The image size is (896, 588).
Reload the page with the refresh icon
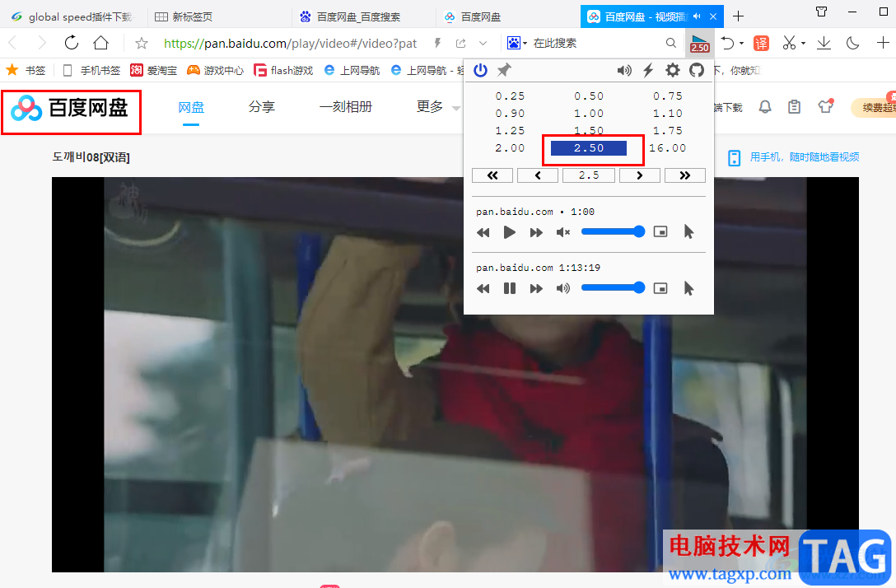(72, 43)
